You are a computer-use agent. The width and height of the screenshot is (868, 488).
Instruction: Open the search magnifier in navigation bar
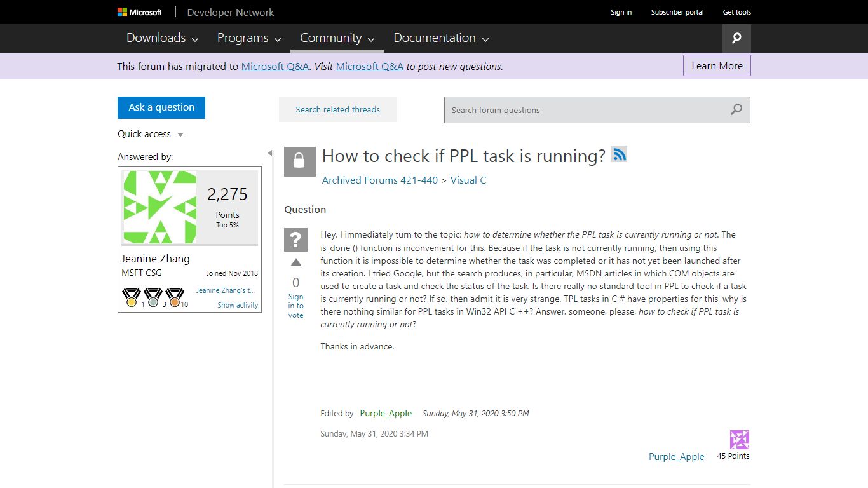point(736,38)
